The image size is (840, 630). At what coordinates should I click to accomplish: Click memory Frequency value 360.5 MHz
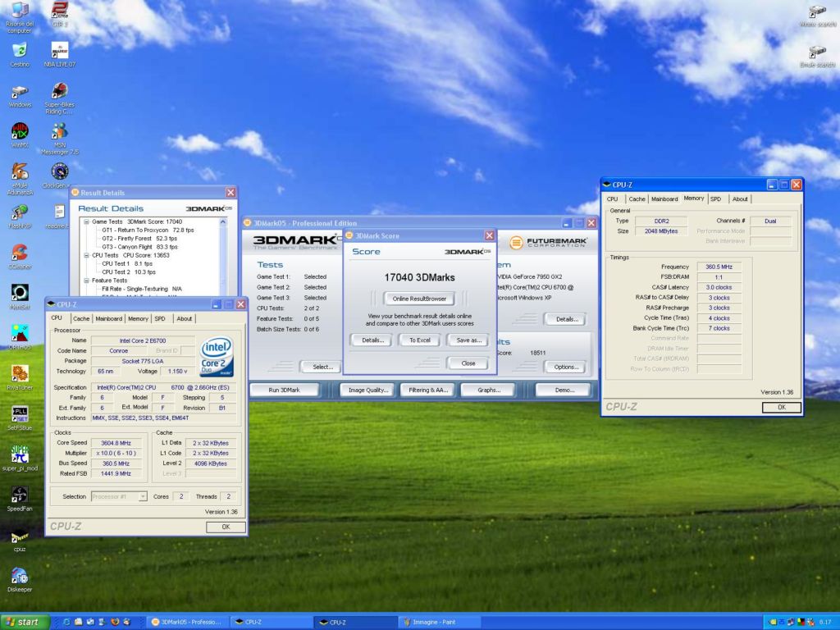tap(719, 267)
